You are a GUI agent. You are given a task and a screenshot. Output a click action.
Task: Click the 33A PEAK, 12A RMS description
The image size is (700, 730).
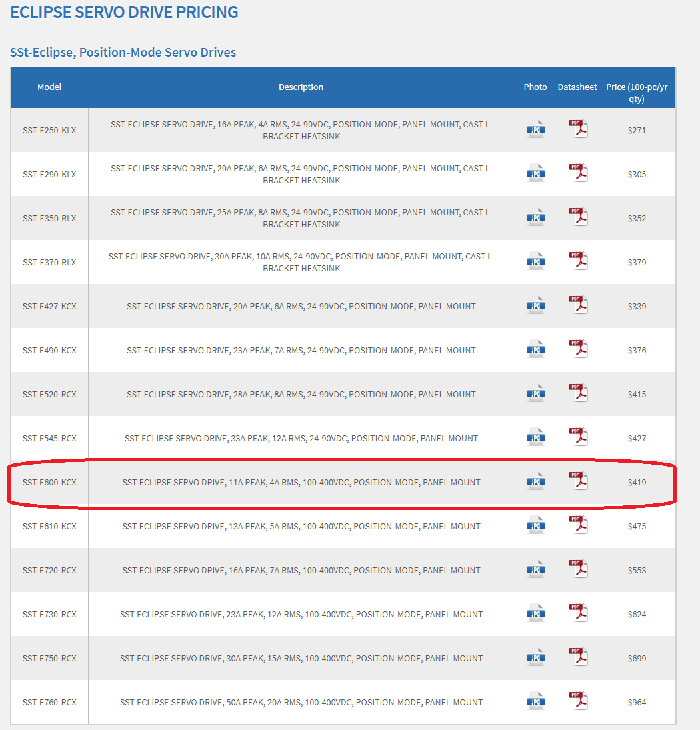301,438
